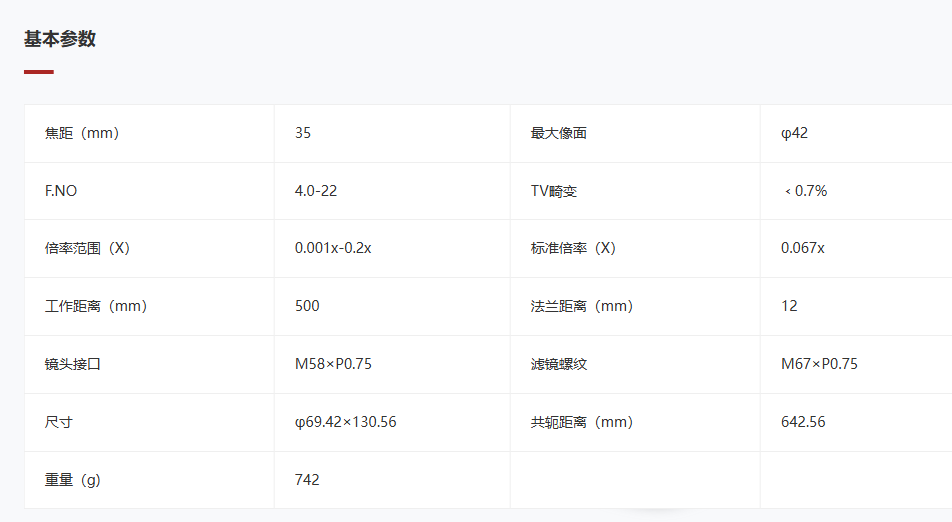Click the value φ42
The image size is (952, 522).
[x=794, y=133]
